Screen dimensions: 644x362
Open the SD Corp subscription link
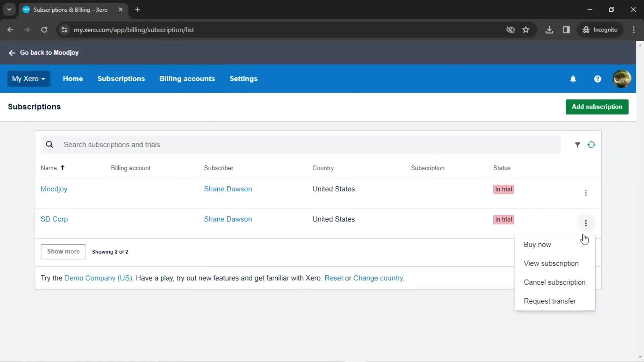pos(54,219)
